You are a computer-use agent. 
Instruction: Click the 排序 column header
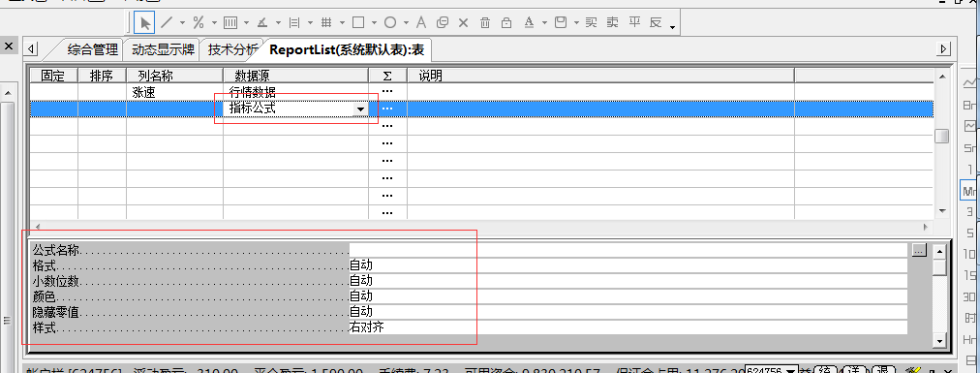102,76
